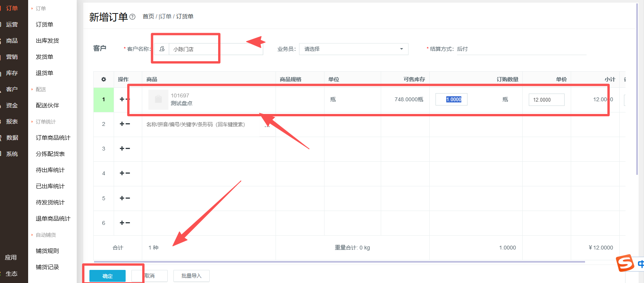Click the plus icon in row 2

click(x=122, y=124)
